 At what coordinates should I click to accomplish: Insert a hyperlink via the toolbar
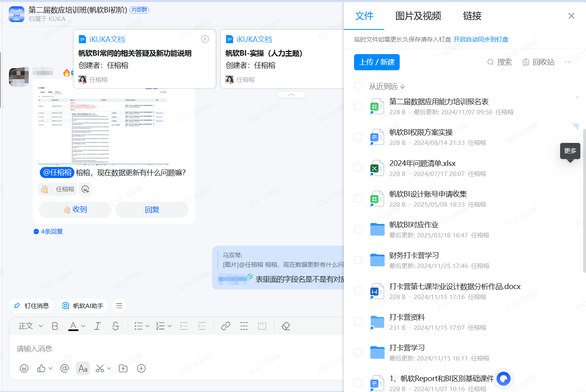pyautogui.click(x=226, y=326)
